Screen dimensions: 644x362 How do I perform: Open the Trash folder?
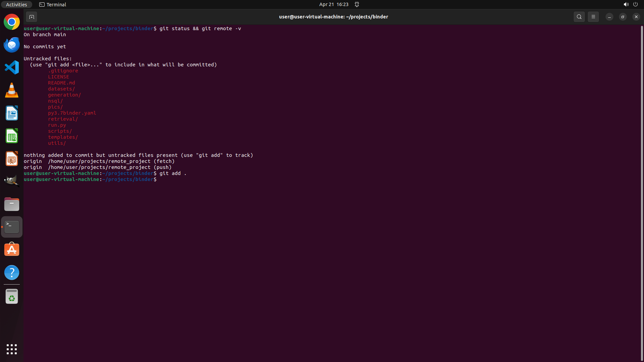pyautogui.click(x=12, y=296)
